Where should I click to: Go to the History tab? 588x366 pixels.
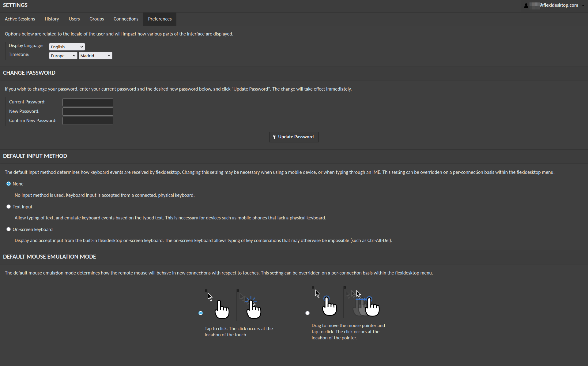click(x=52, y=19)
